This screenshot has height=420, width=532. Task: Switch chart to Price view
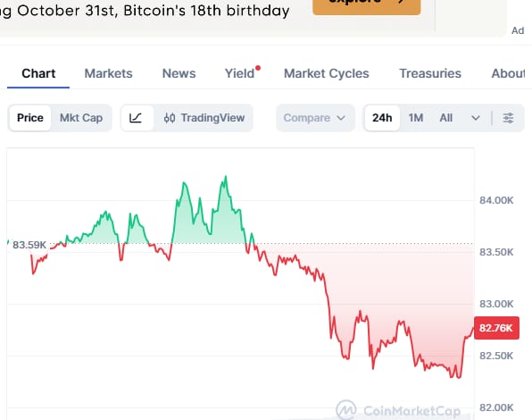[30, 118]
